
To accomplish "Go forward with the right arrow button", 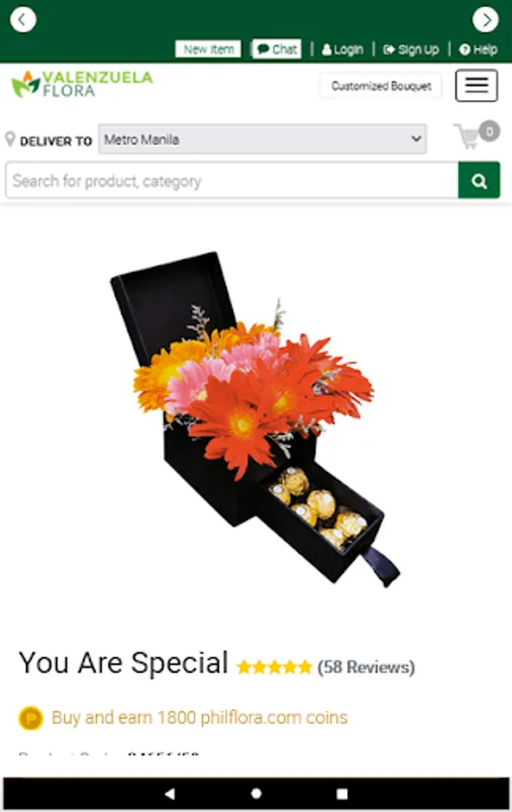I will pos(485,20).
